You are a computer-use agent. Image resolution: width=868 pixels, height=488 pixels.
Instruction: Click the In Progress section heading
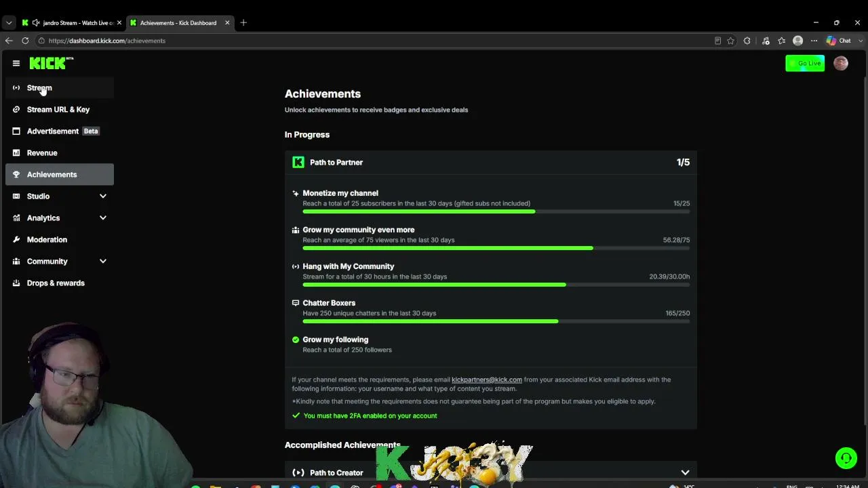pyautogui.click(x=307, y=134)
